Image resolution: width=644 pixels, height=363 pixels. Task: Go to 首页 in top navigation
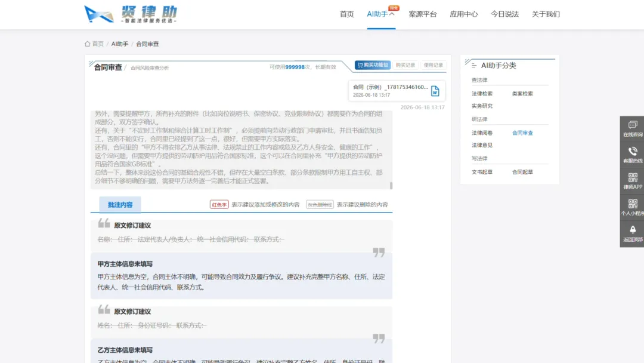click(x=346, y=14)
